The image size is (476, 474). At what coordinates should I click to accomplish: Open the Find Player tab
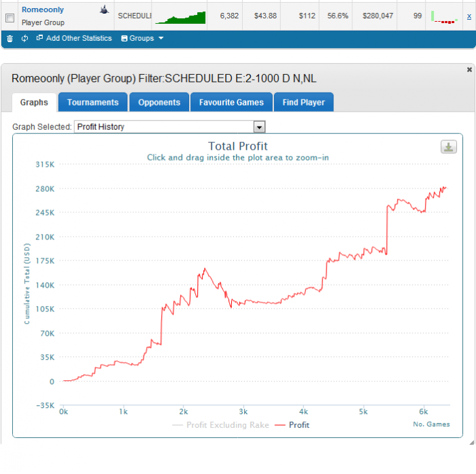[x=303, y=102]
